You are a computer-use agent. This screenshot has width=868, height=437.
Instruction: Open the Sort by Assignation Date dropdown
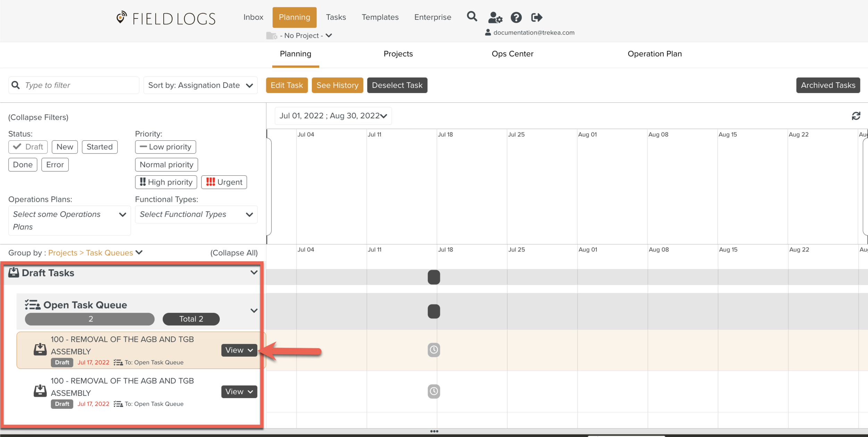(x=200, y=85)
